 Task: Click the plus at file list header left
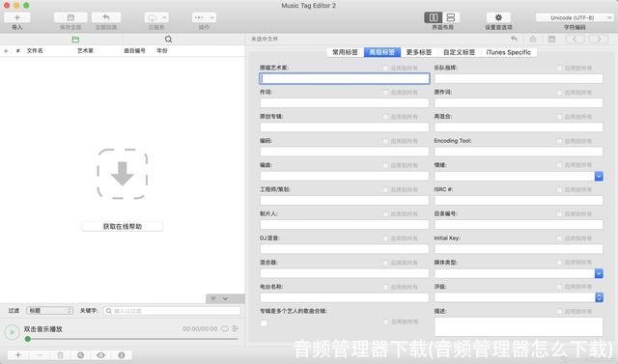coord(6,51)
